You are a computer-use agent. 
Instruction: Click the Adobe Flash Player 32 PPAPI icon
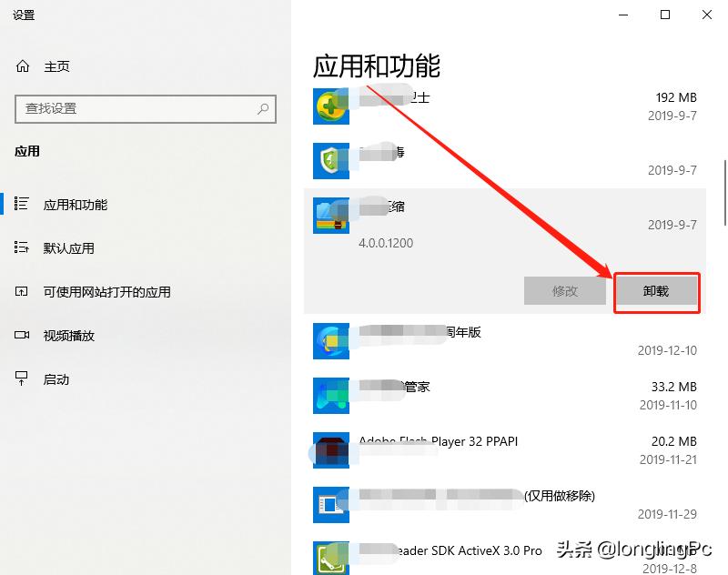pos(330,450)
